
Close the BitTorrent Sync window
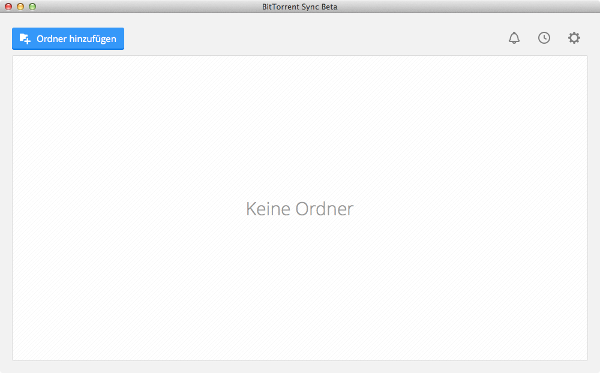click(8, 7)
